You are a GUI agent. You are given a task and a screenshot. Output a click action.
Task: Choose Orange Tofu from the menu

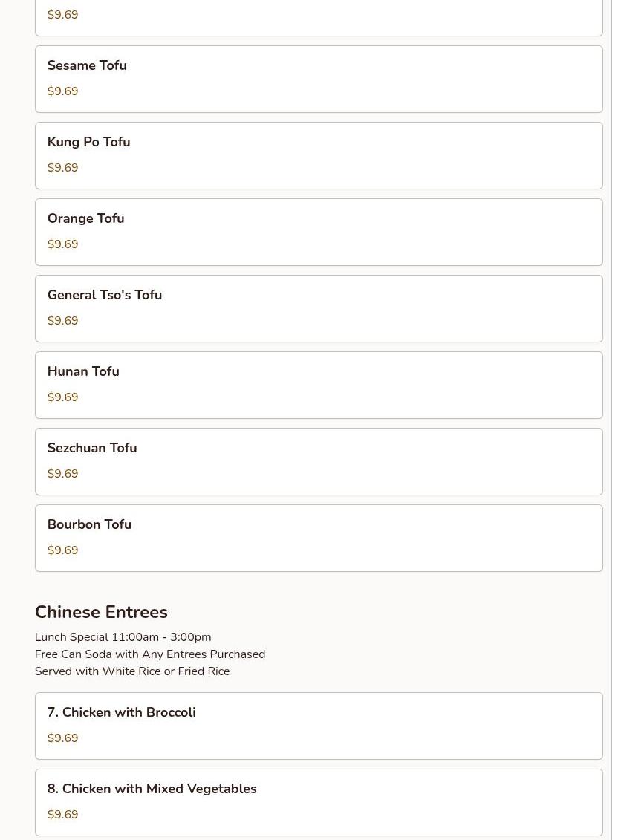tap(318, 232)
